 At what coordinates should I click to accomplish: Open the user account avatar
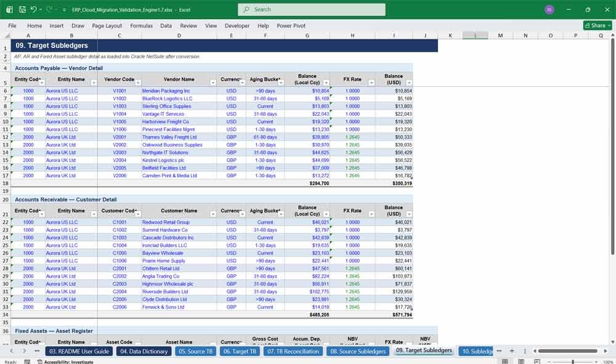(x=549, y=10)
